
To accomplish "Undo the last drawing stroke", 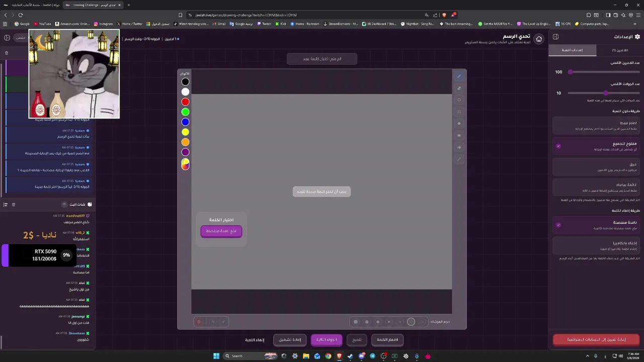I will [213, 322].
